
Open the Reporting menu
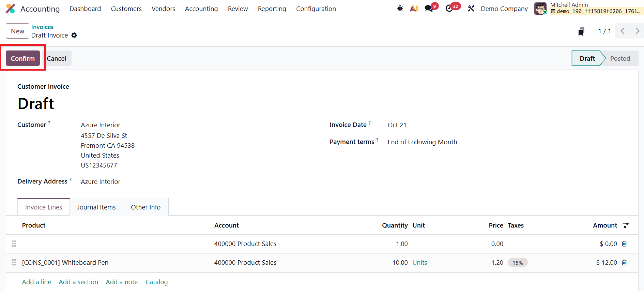[x=272, y=9]
